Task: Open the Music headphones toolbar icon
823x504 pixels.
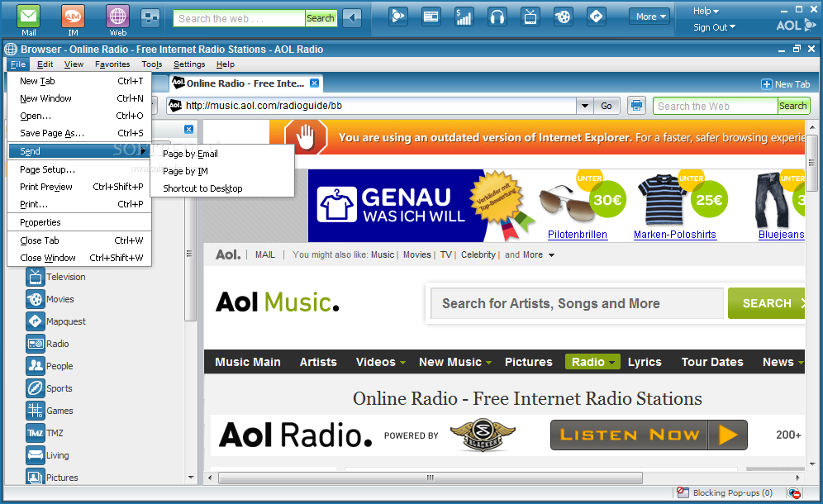Action: tap(497, 17)
